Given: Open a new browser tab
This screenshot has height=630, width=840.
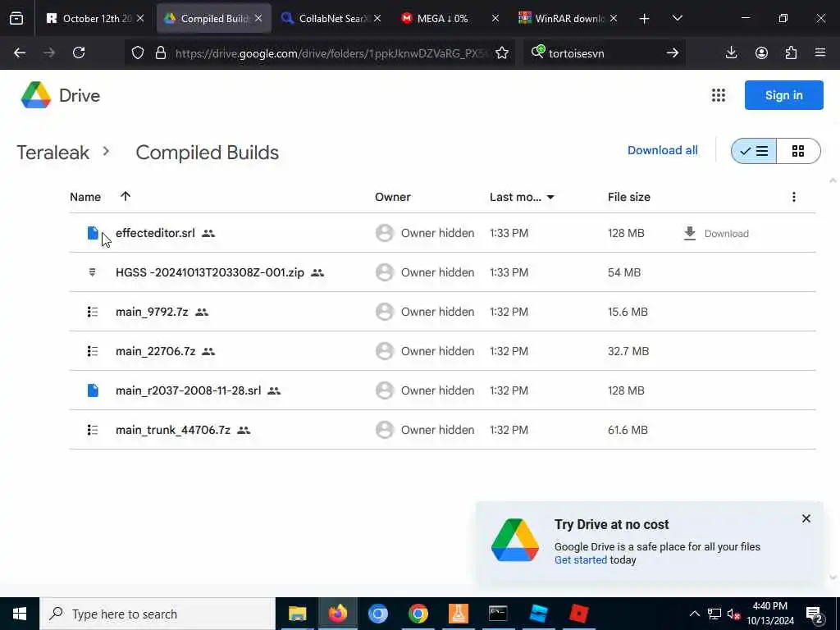Looking at the screenshot, I should [x=645, y=18].
